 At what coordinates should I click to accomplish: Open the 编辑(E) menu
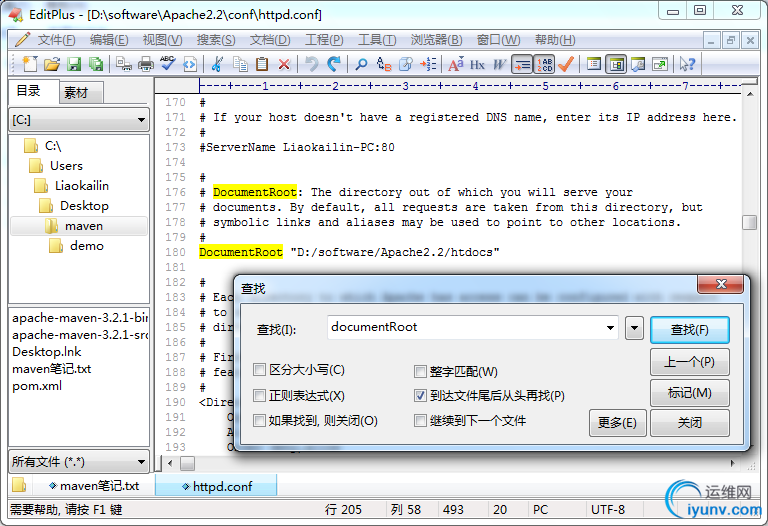(109, 40)
